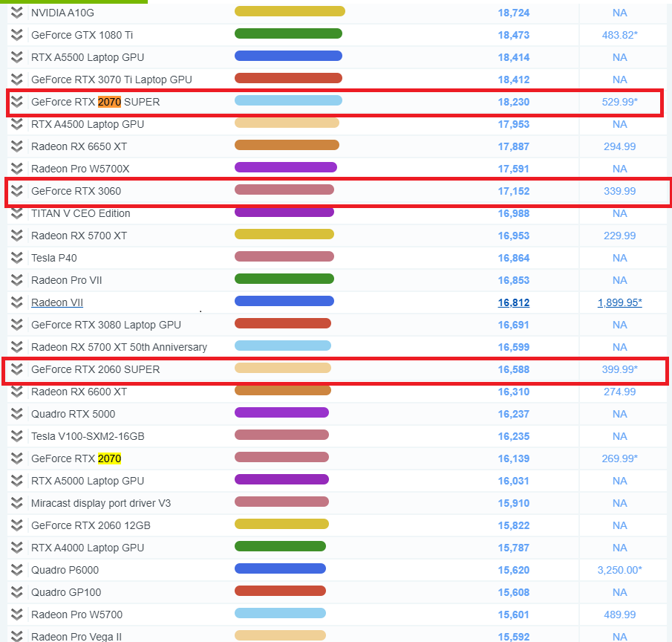Select the price 399.99* for RTX 2060 SUPER

pos(620,370)
